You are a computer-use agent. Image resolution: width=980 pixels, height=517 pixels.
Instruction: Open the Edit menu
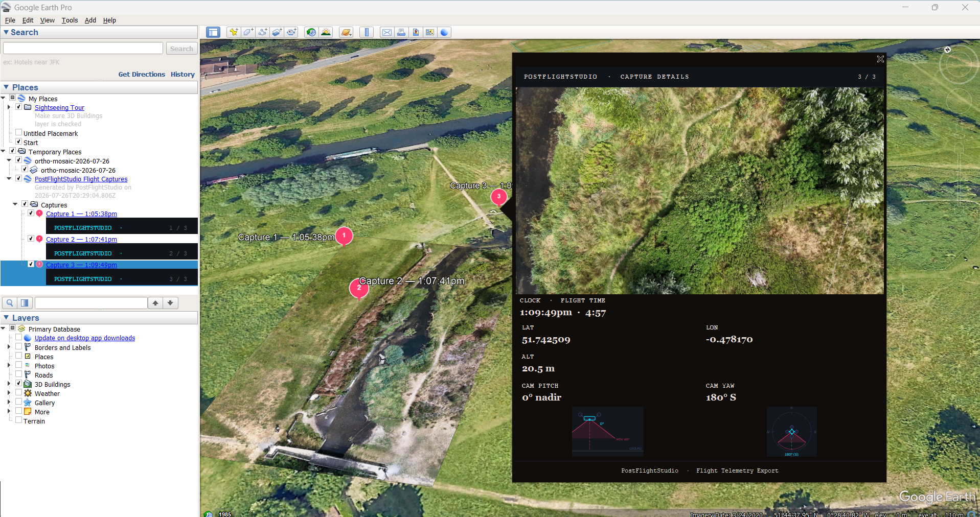pos(28,20)
